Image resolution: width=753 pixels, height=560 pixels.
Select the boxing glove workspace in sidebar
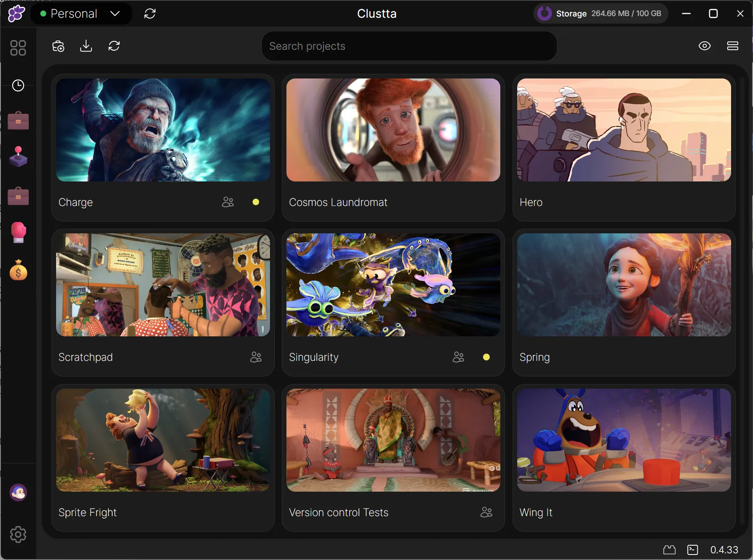pos(18,233)
